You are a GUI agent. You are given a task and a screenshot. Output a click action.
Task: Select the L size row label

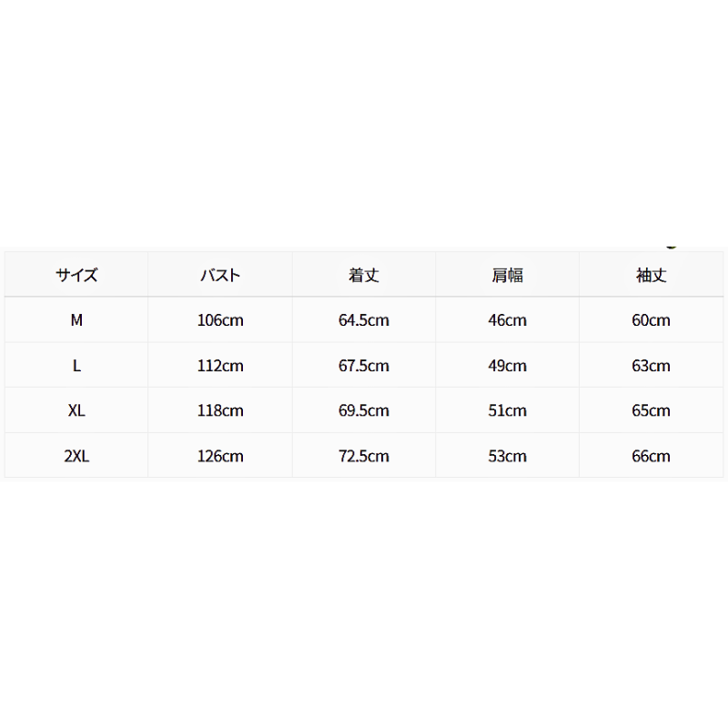(76, 366)
